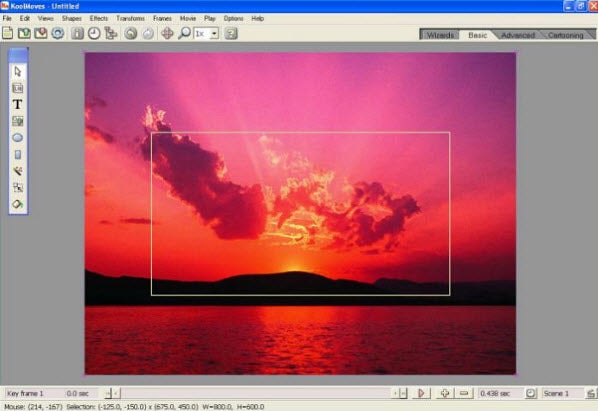Open the Wizards tab
The height and width of the screenshot is (411, 598).
pyautogui.click(x=440, y=35)
